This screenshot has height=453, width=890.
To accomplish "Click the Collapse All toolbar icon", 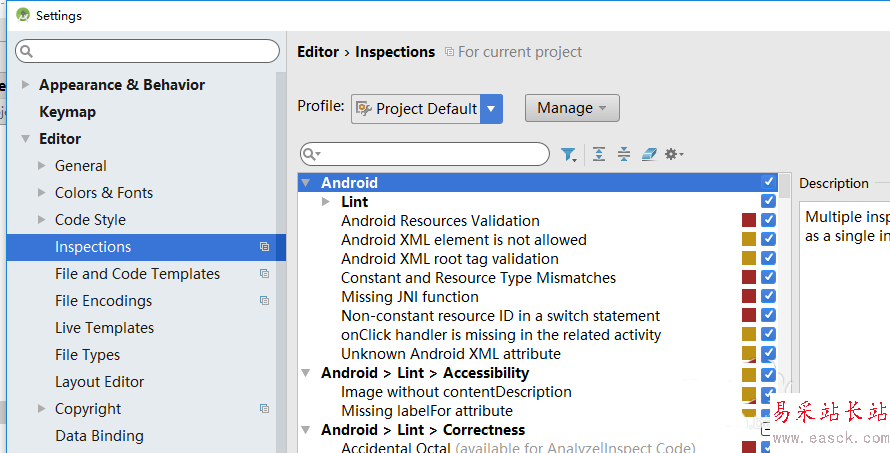I will click(x=624, y=154).
